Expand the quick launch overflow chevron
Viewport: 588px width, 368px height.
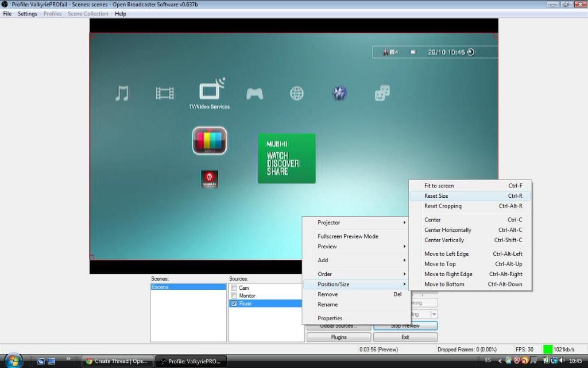(68, 359)
